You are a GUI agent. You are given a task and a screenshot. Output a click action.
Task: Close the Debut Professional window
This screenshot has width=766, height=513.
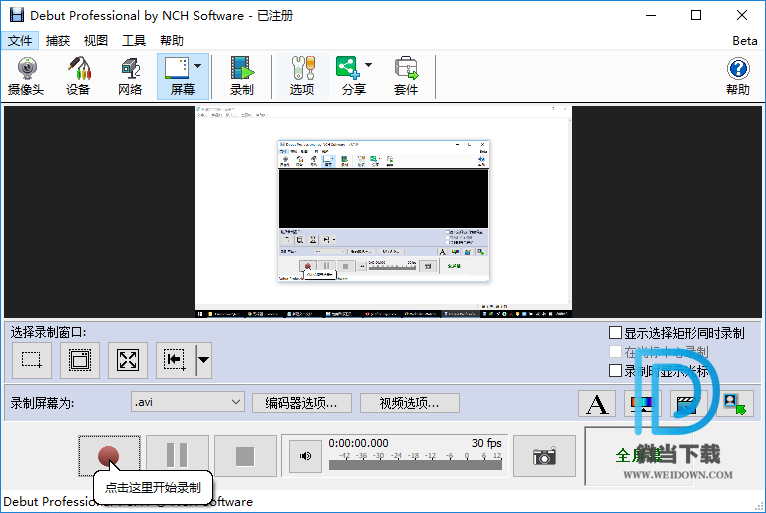[x=742, y=15]
